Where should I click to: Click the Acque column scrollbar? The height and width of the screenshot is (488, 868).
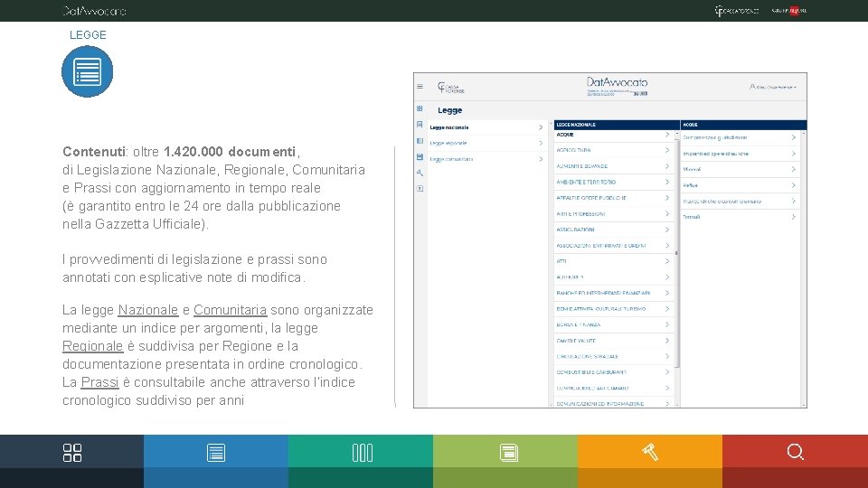click(x=804, y=269)
